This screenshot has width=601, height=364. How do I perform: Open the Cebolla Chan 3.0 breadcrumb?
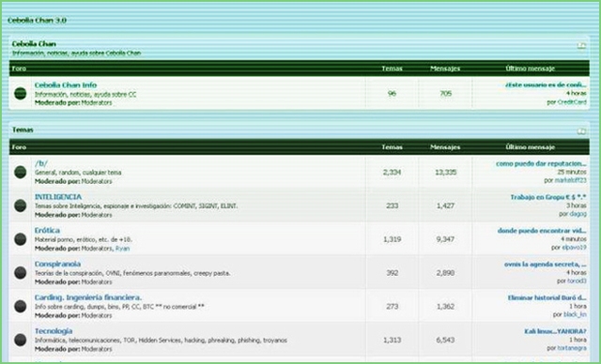(38, 21)
